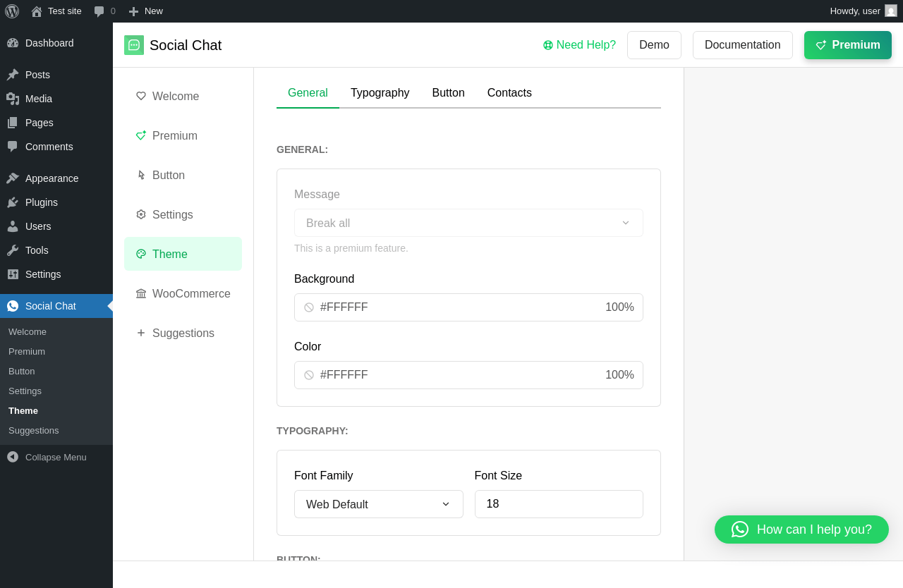
Task: Click Collapse Menu text
Action: (56, 457)
